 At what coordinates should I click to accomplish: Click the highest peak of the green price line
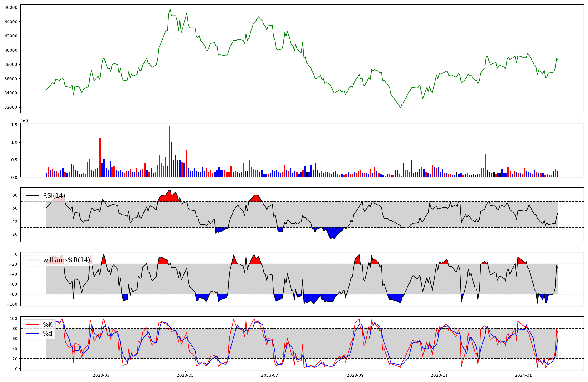[x=170, y=9]
